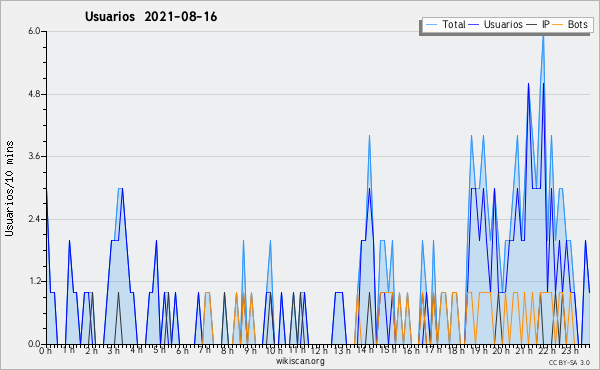This screenshot has height=370, width=600.
Task: Click the '14 h' x-axis label
Action: coord(365,350)
